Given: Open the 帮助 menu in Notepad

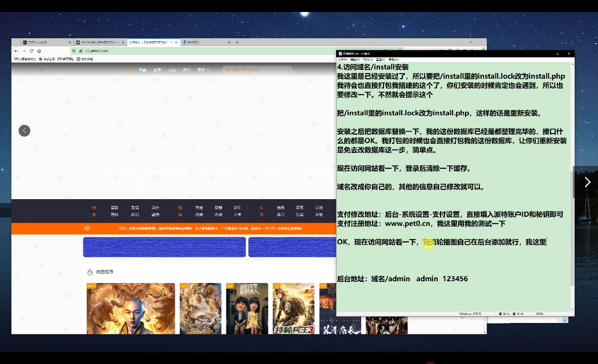Looking at the screenshot, I should [393, 59].
